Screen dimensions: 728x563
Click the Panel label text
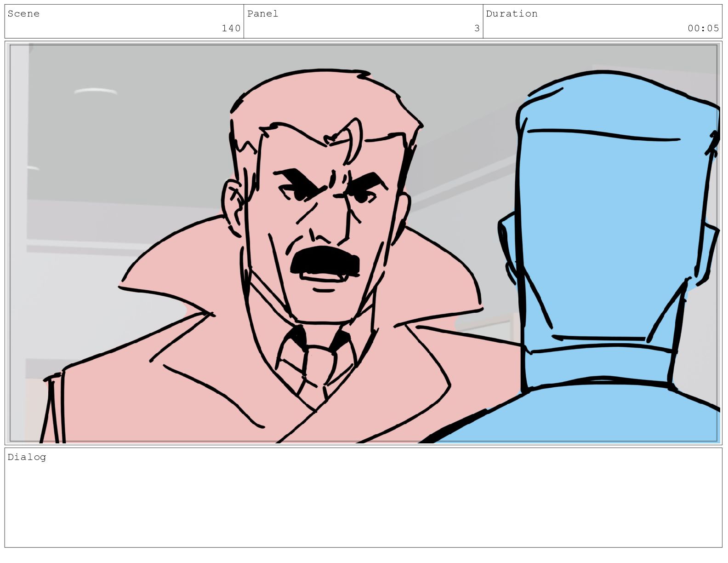(x=262, y=14)
